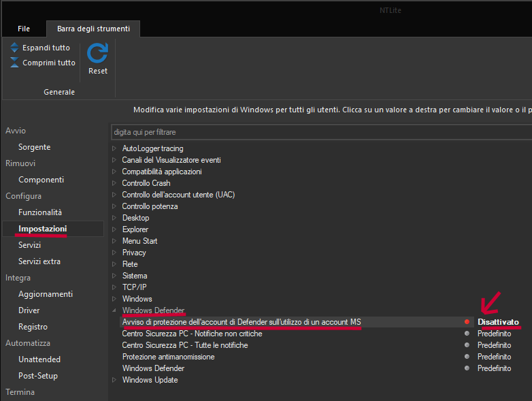Collapse the Windows Defender group arrow
The width and height of the screenshot is (532, 401).
(114, 310)
